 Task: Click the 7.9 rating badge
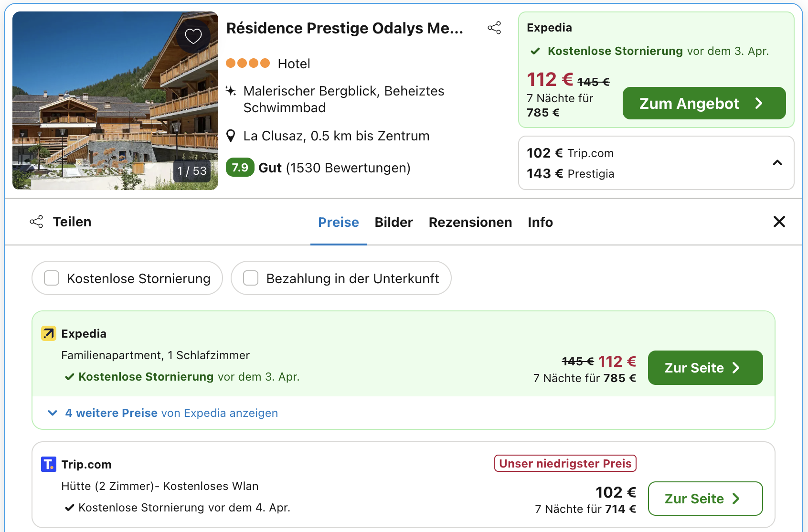[x=240, y=168]
